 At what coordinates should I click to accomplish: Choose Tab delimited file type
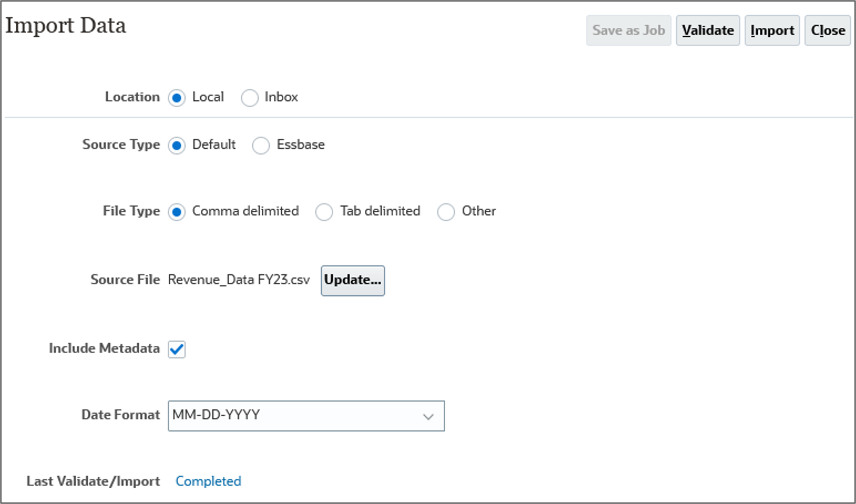tap(324, 212)
